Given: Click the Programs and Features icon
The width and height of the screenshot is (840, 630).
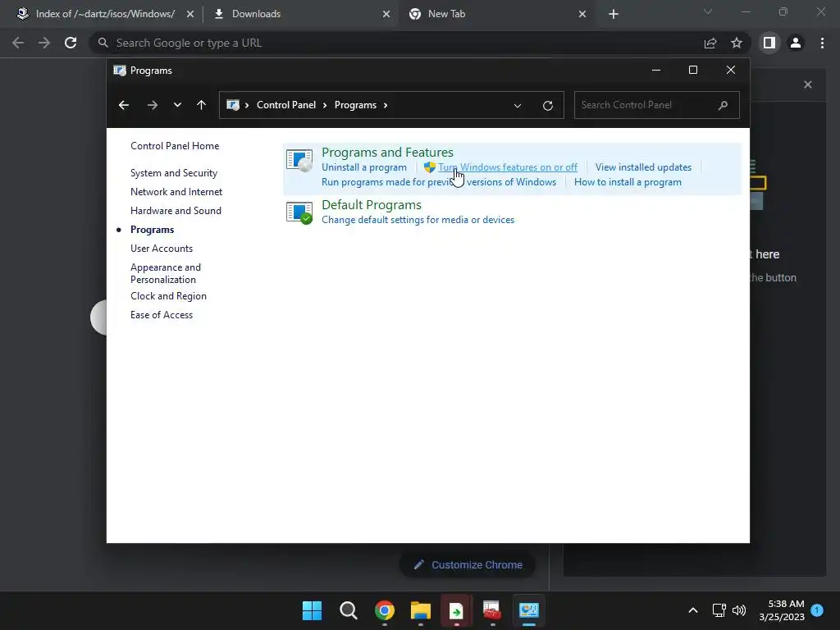Looking at the screenshot, I should [x=299, y=160].
